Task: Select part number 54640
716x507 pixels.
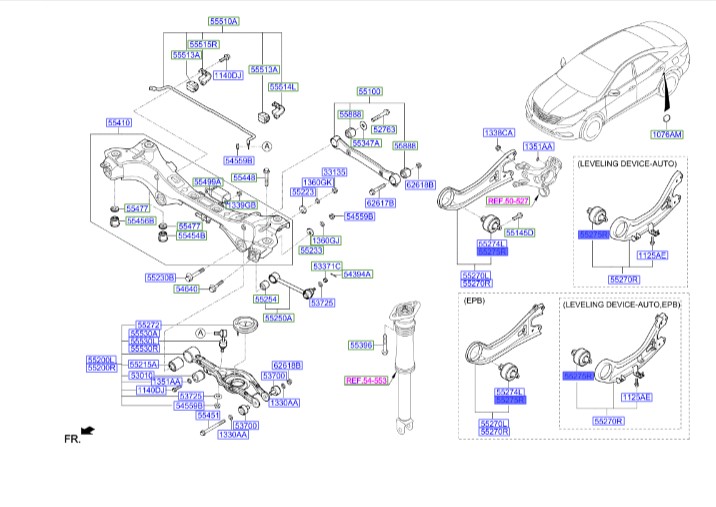Action: pyautogui.click(x=187, y=289)
